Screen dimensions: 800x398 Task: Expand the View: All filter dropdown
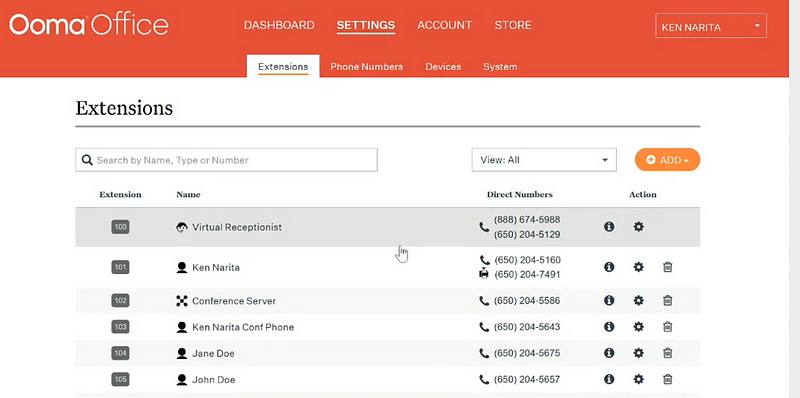pyautogui.click(x=544, y=160)
